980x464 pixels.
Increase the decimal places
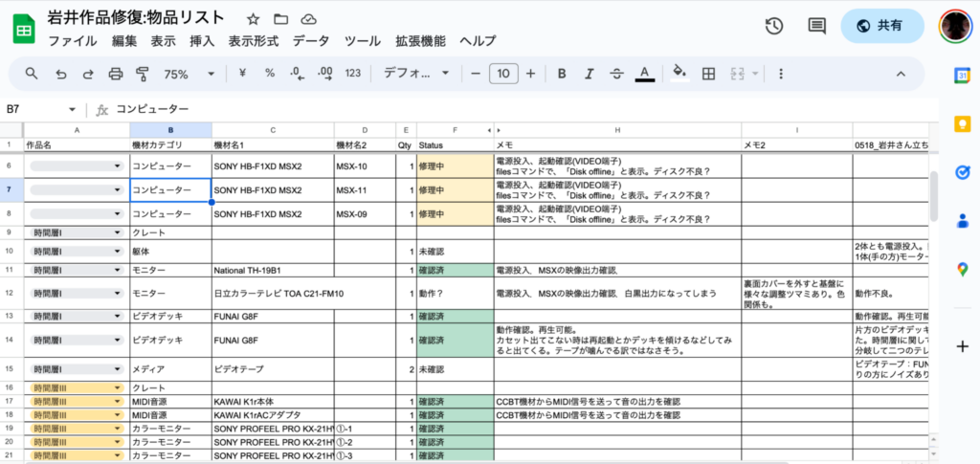click(325, 74)
